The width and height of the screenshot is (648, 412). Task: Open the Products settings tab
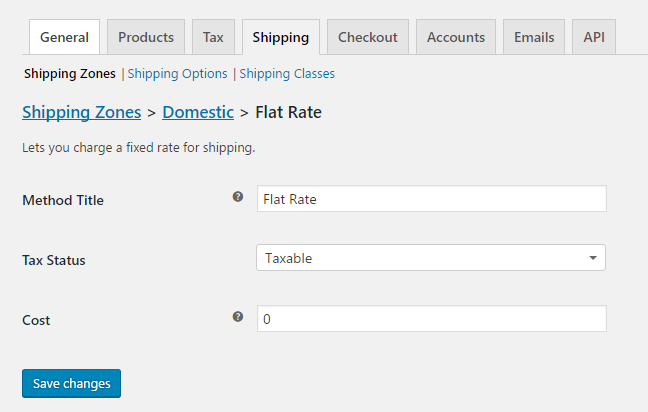[x=146, y=37]
